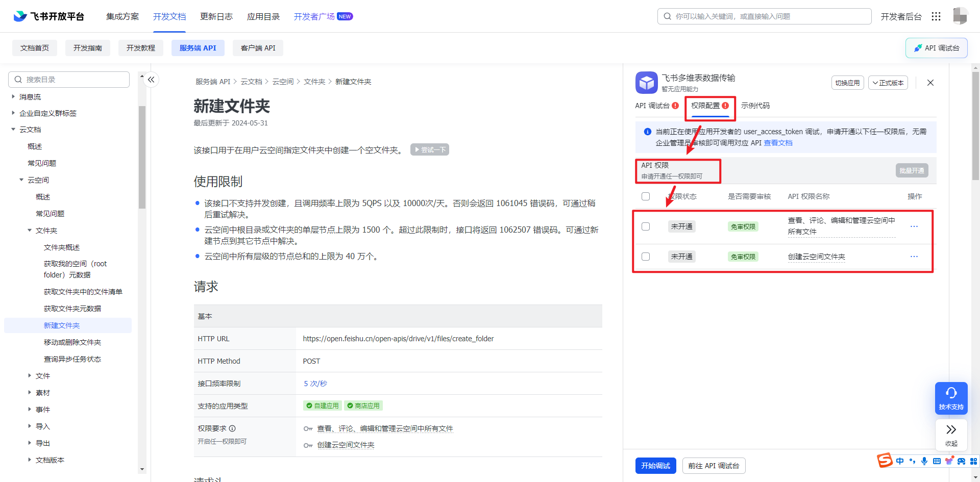Click the rocket icon in API 调试台 button
The image size is (980, 482).
[918, 48]
